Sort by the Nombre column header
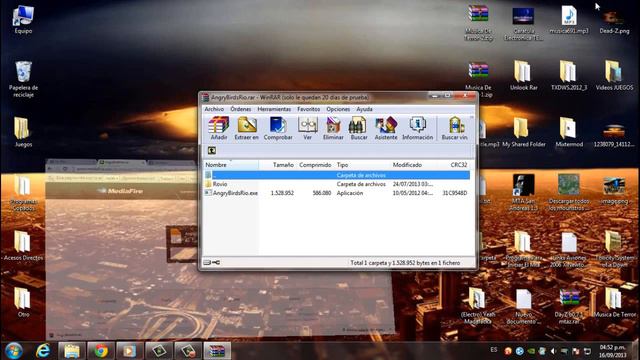The width and height of the screenshot is (640, 360). tap(231, 165)
